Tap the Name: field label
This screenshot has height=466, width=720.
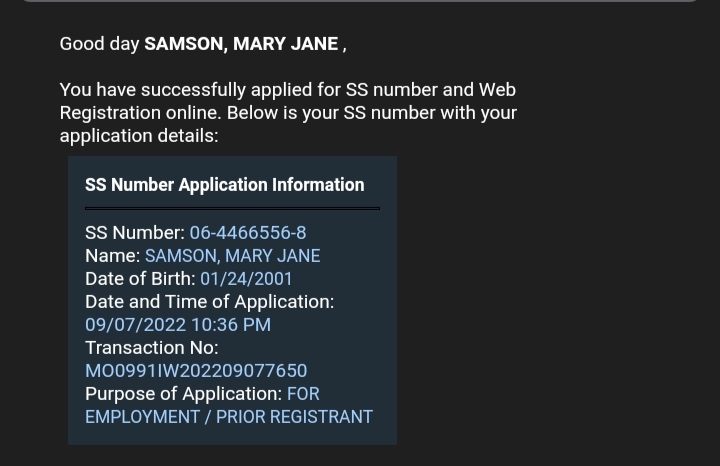pos(112,256)
